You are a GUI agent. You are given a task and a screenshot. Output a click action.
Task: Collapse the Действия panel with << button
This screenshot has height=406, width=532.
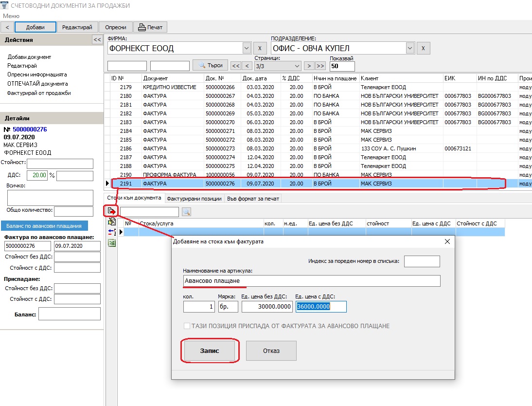click(x=97, y=40)
